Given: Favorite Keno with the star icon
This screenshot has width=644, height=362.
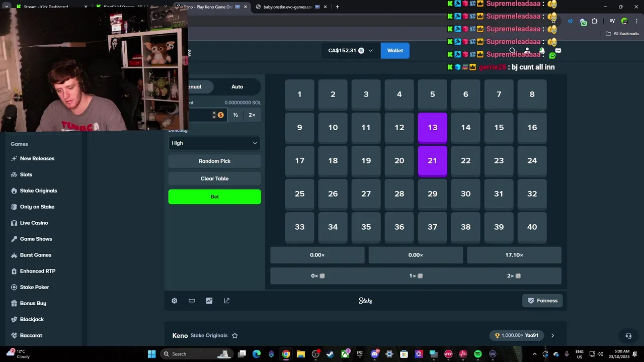Looking at the screenshot, I should (234, 335).
